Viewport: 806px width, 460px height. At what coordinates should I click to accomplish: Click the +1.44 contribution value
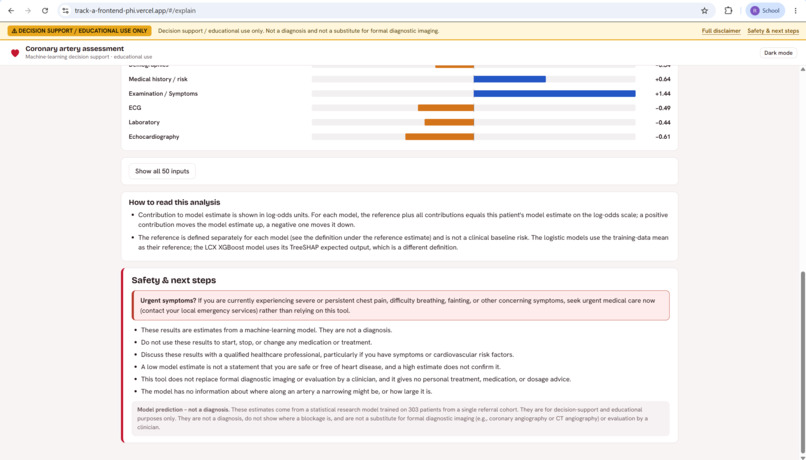[663, 94]
